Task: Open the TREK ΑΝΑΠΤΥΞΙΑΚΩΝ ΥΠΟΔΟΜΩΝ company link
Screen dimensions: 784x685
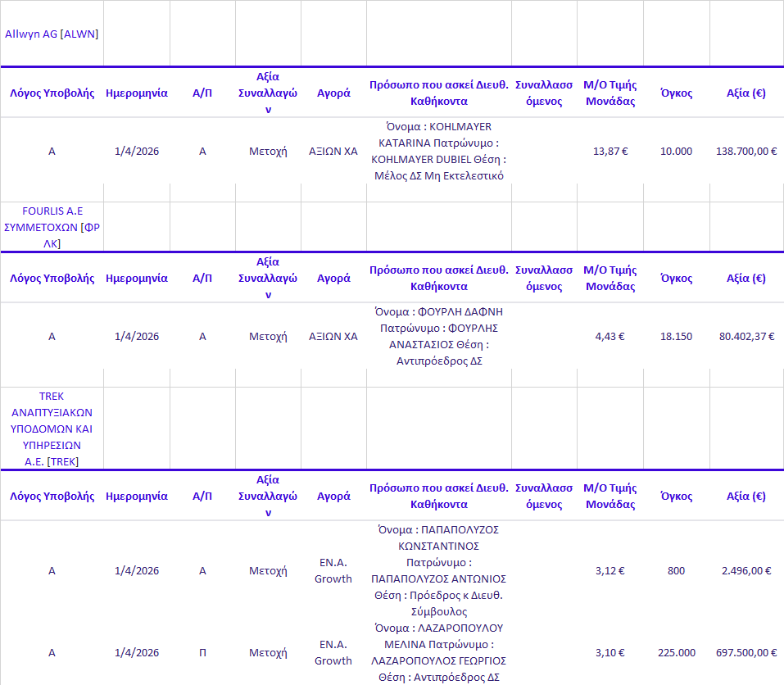Action: (x=52, y=429)
